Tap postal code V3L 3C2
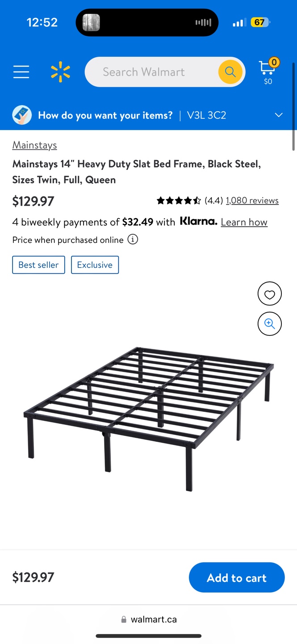The image size is (297, 644). pyautogui.click(x=206, y=115)
